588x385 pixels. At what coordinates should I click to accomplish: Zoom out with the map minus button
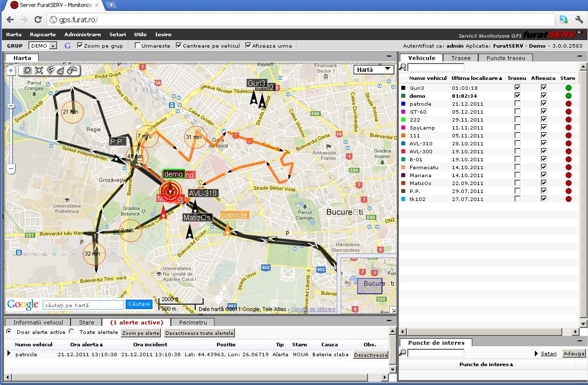pos(11,169)
